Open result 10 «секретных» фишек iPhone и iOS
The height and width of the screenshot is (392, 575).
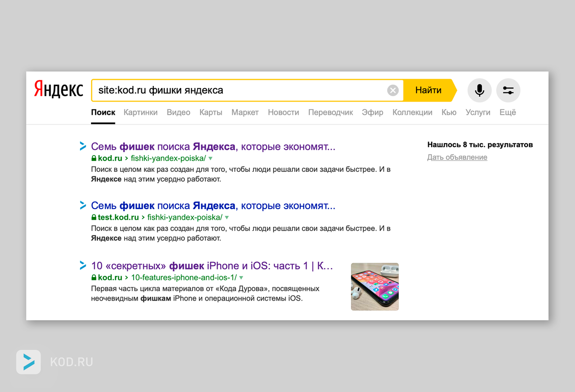[212, 266]
